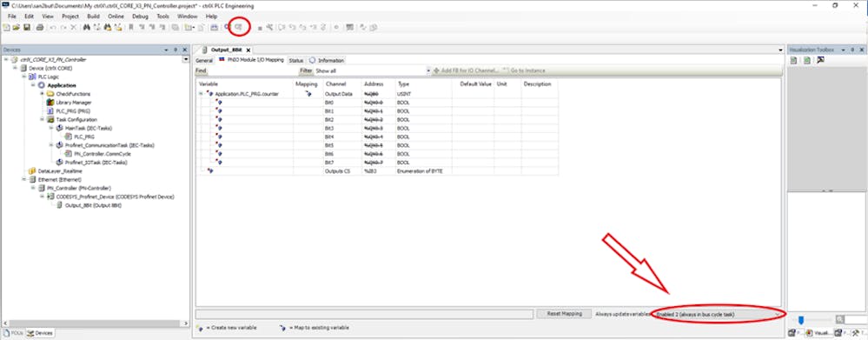Switch to the Status tab

296,60
